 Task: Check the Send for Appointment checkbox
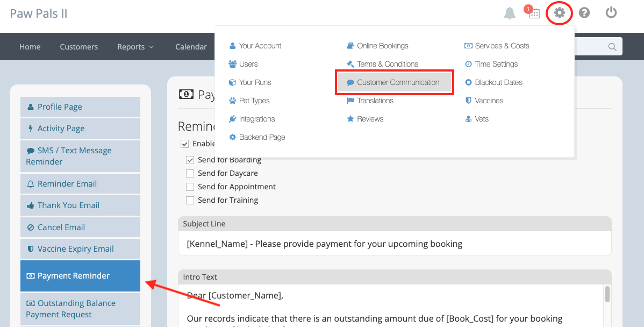pyautogui.click(x=190, y=187)
